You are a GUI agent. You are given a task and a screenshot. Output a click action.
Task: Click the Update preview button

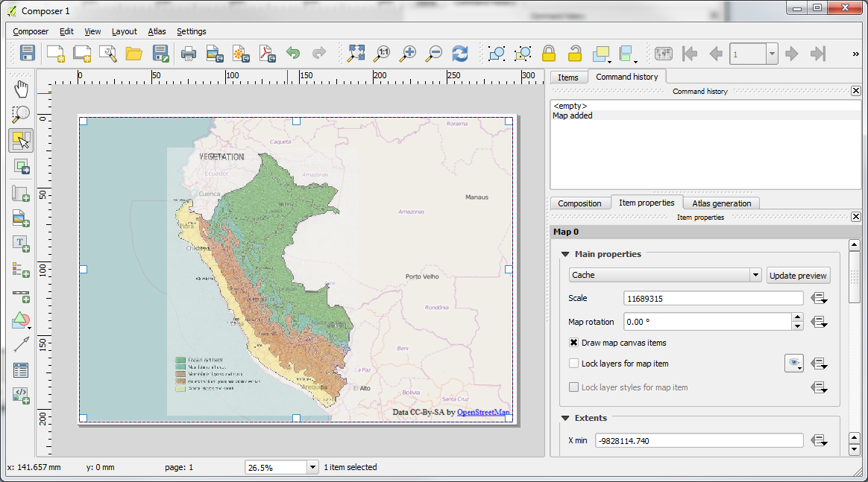[798, 275]
